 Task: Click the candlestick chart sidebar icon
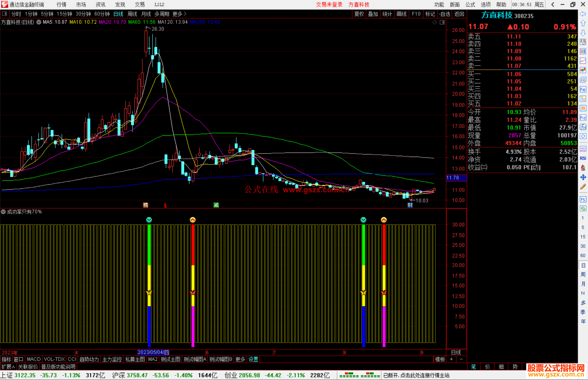[583, 70]
